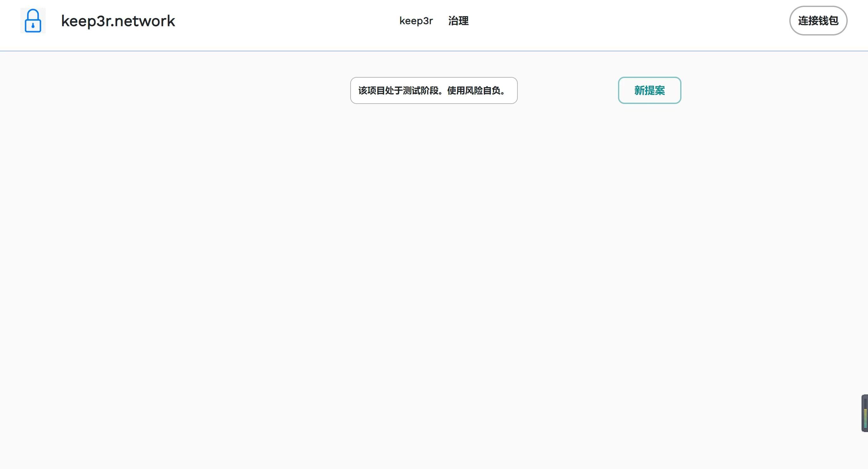Image resolution: width=868 pixels, height=469 pixels.
Task: Create a proposal with 新提案 button
Action: coord(649,90)
